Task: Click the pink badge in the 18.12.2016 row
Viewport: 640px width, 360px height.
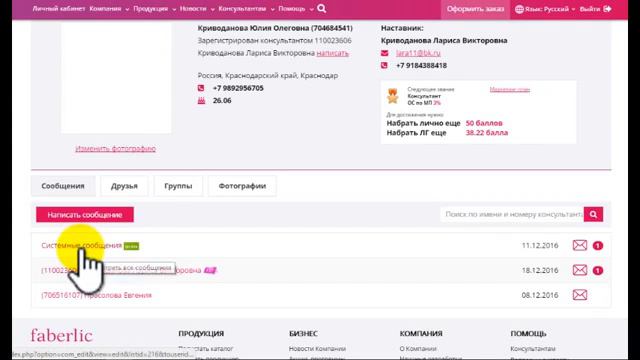Action: [210, 270]
